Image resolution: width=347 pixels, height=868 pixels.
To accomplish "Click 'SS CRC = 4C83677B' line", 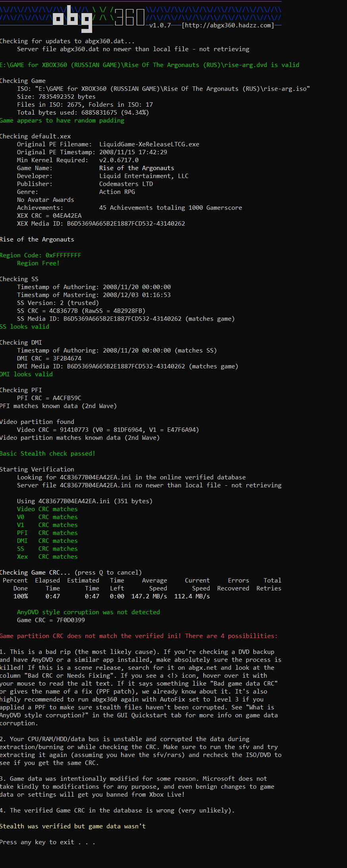I will [x=81, y=311].
